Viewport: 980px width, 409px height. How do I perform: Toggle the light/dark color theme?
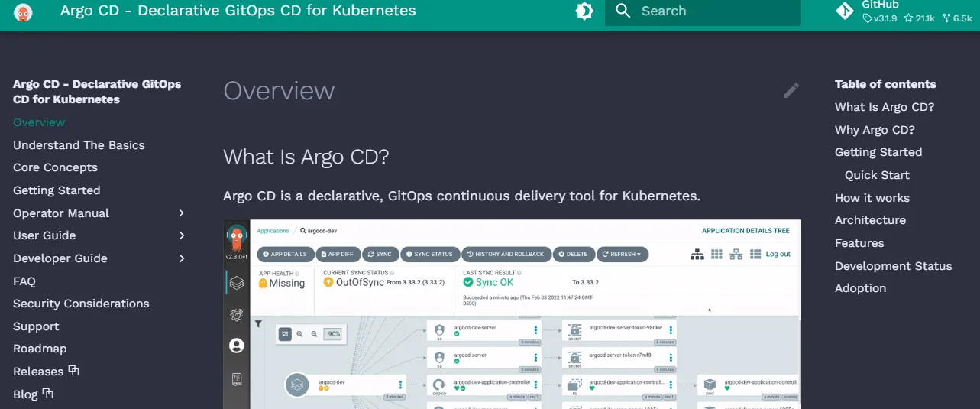coord(584,11)
